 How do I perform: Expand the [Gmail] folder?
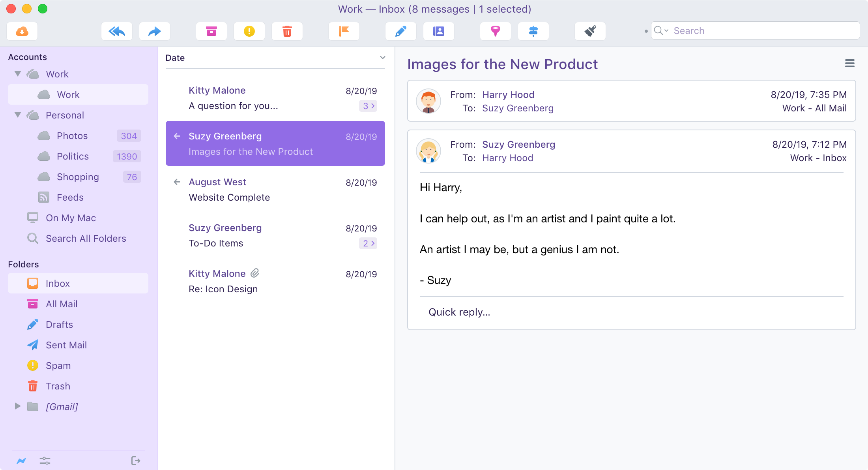(x=17, y=406)
